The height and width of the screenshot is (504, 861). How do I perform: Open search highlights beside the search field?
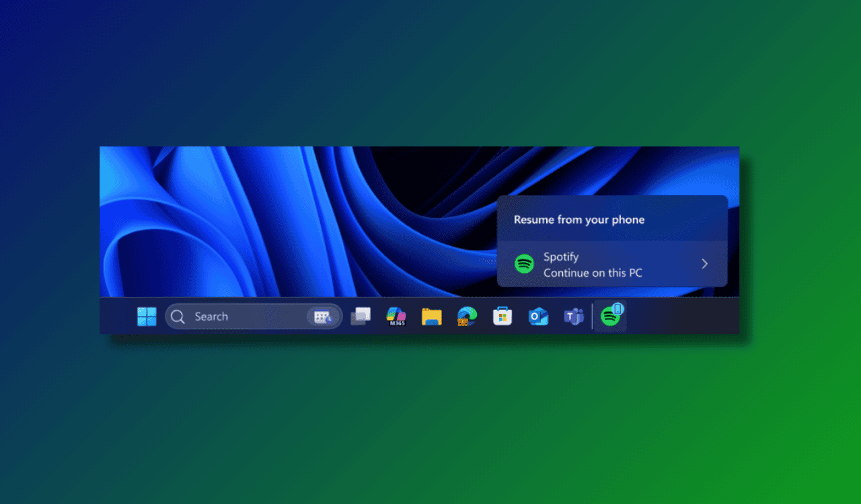tap(324, 316)
